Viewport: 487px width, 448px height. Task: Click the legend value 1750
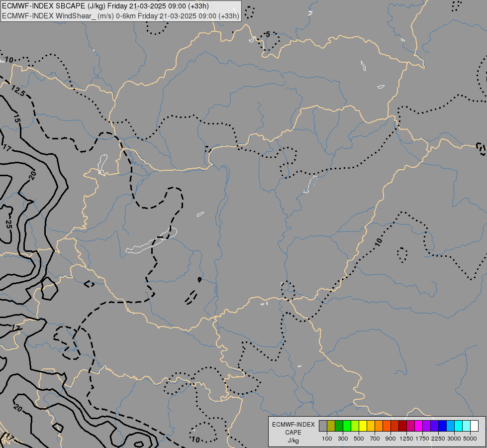422,439
